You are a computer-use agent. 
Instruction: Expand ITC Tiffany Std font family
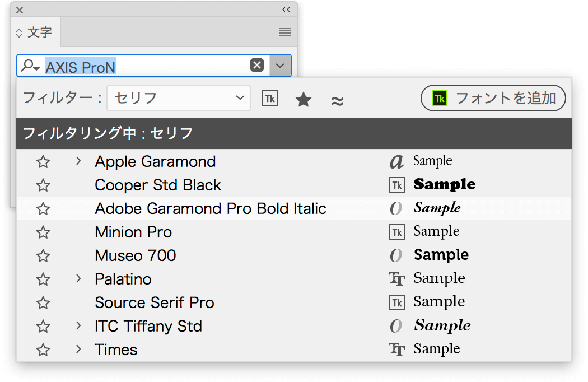click(x=78, y=325)
